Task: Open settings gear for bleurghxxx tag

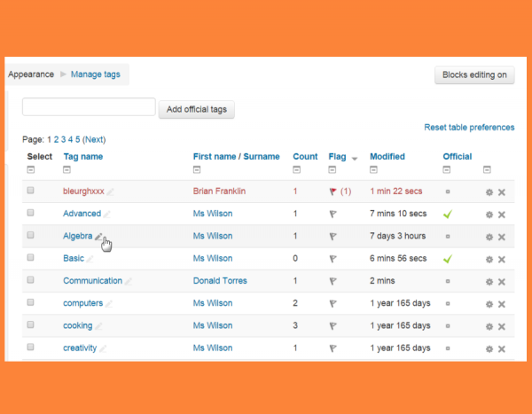Action: [489, 191]
